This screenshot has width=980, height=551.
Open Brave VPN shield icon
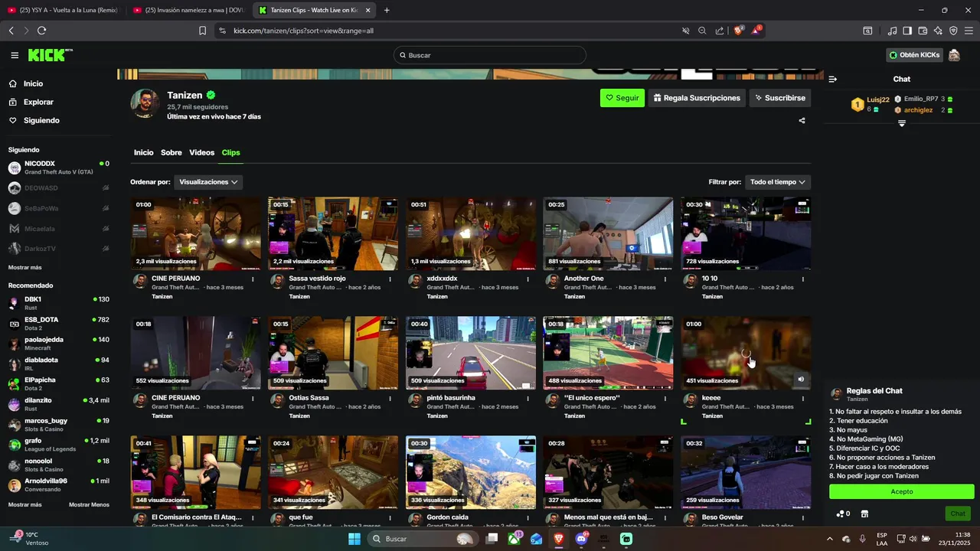(x=953, y=31)
